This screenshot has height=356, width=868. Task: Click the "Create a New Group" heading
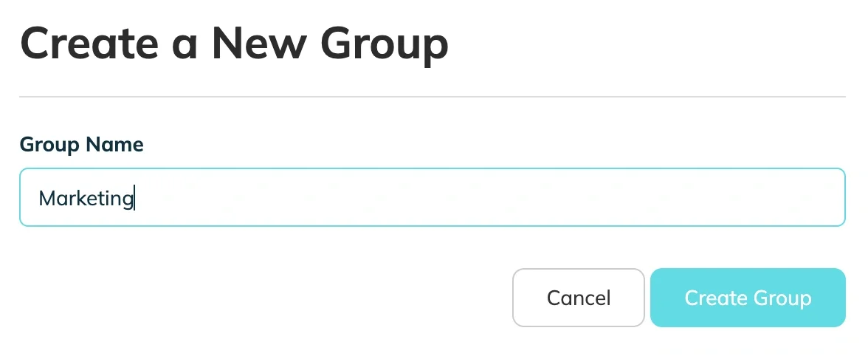[x=234, y=43]
